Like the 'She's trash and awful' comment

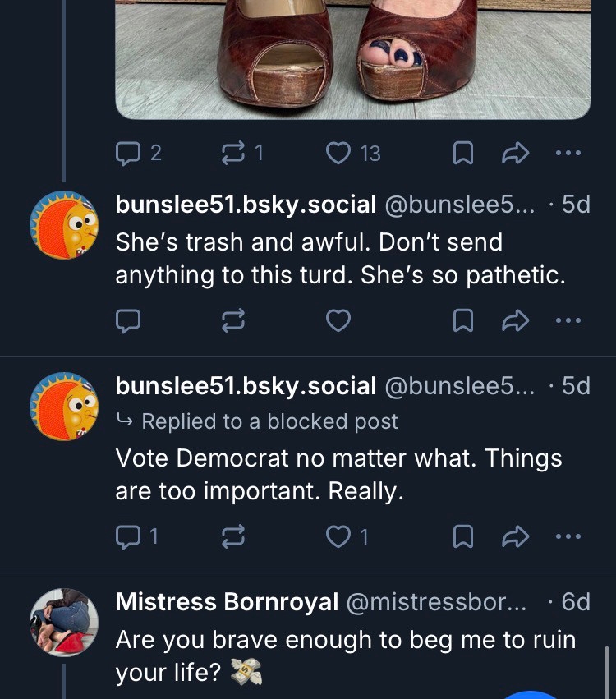338,321
